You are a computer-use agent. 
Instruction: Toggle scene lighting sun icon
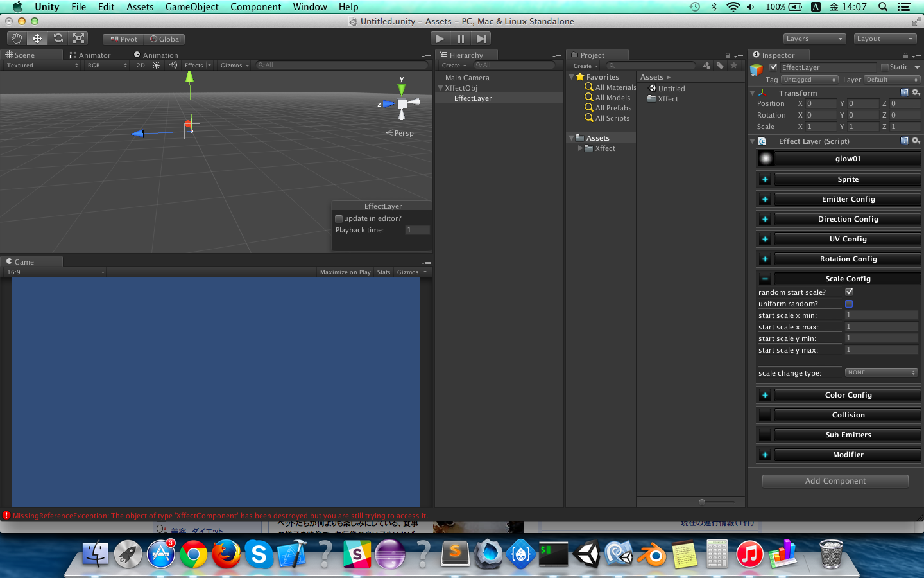coord(156,66)
